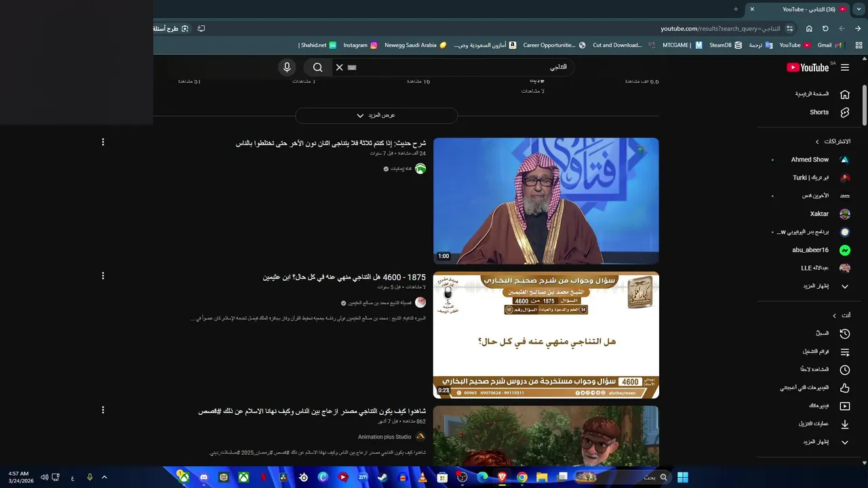This screenshot has height=488, width=868.
Task: Open a new browser tab
Action: [x=736, y=9]
